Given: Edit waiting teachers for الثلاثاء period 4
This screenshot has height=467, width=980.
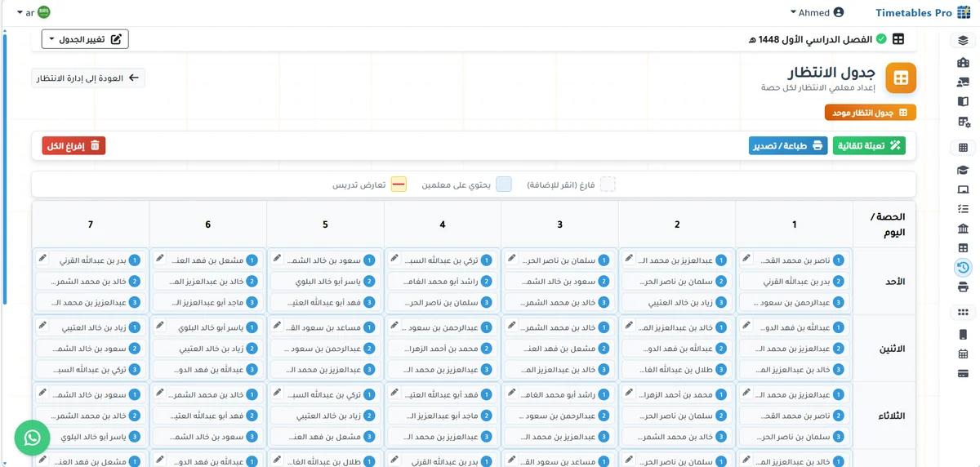Looking at the screenshot, I should pos(394,392).
